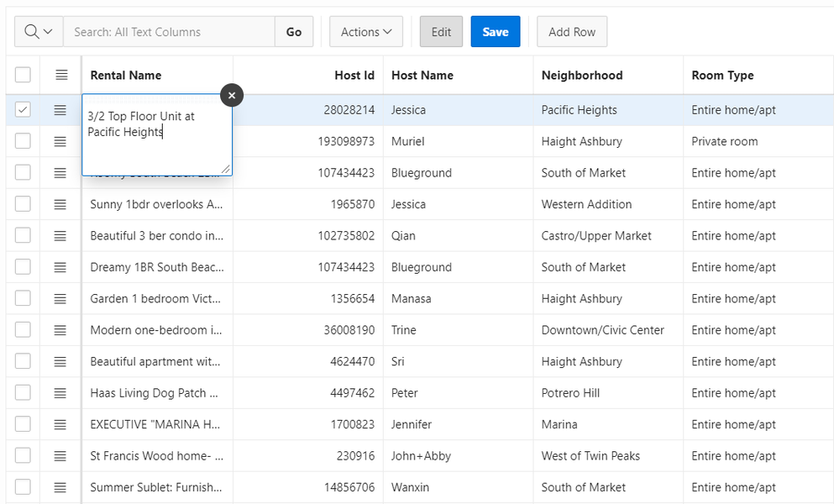Viewport: 834px width, 504px height.
Task: Toggle the Edit mode button
Action: click(x=441, y=32)
